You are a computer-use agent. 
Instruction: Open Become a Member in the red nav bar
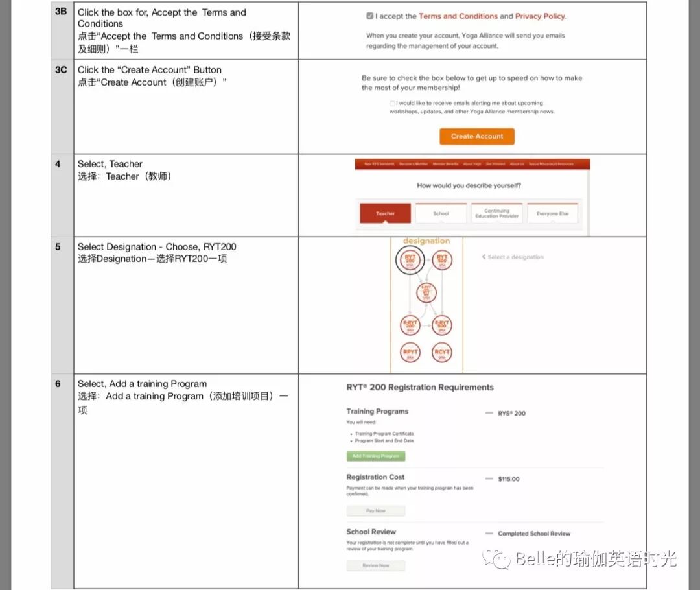point(414,164)
